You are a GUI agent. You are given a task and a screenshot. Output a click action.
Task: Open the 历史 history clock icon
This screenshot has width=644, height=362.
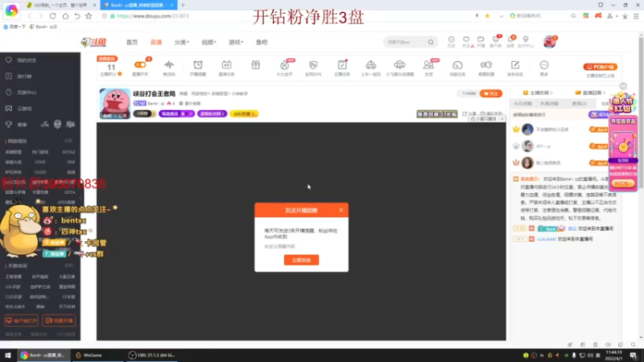tap(451, 41)
